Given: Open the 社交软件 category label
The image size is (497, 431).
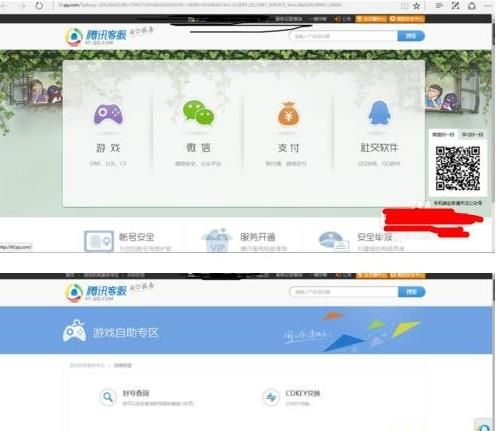Looking at the screenshot, I should coord(379,147).
